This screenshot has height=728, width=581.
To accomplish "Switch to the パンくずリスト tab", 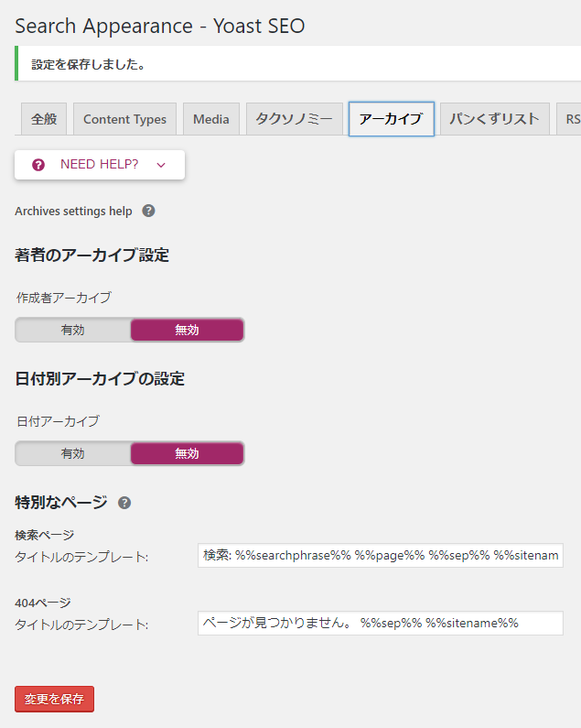I will point(495,119).
